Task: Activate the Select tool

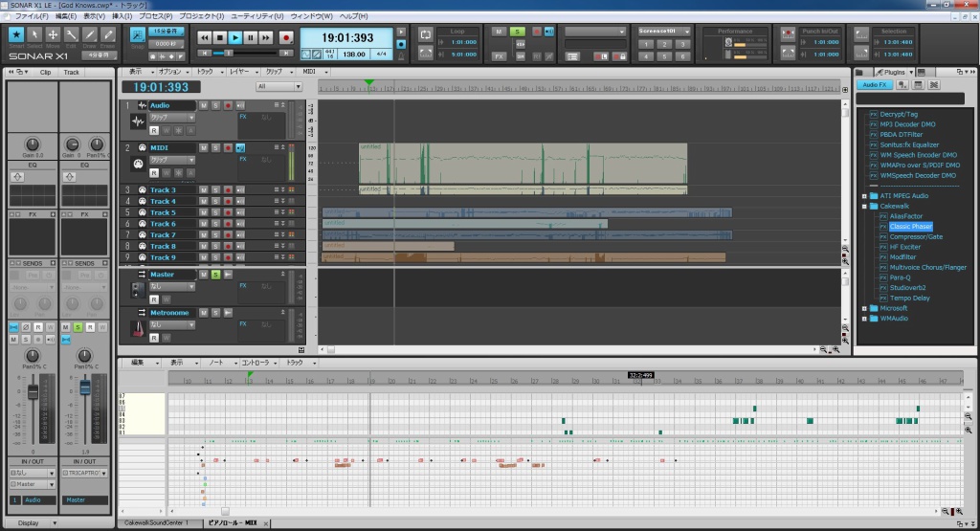Action: 34,35
